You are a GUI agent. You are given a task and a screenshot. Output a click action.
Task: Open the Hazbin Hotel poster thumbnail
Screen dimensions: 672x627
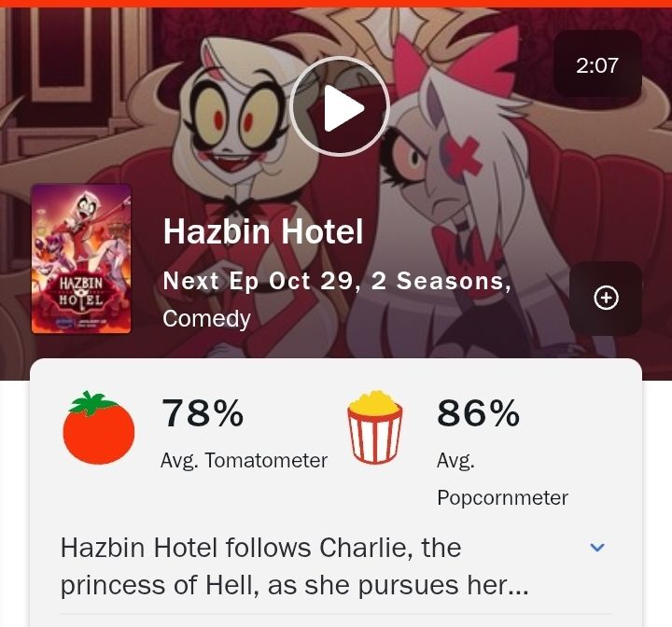[x=81, y=258]
